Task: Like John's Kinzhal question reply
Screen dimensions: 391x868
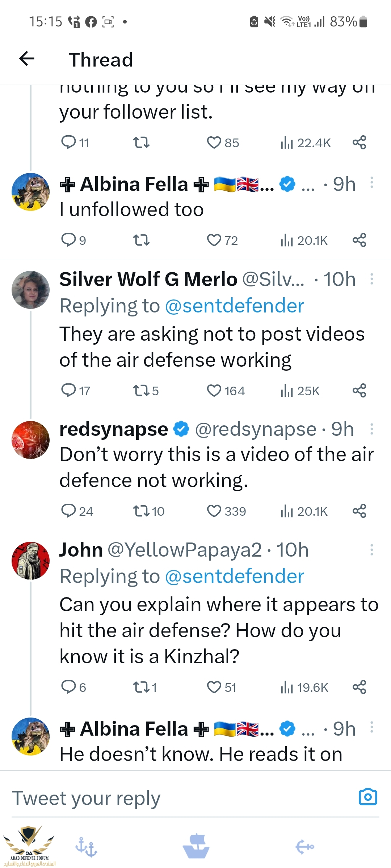Action: tap(214, 687)
